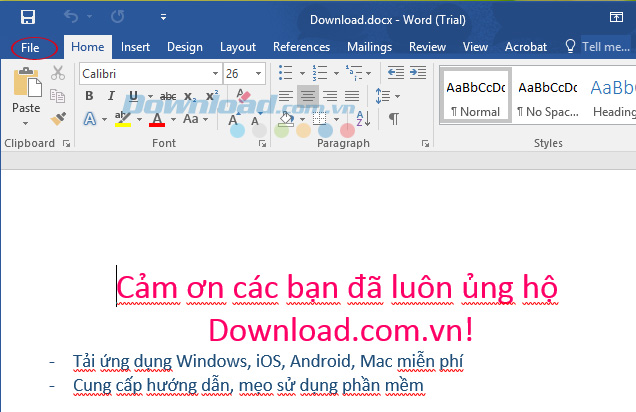Open the Acrobat tab
Viewport: 636px width, 412px height.
[526, 47]
